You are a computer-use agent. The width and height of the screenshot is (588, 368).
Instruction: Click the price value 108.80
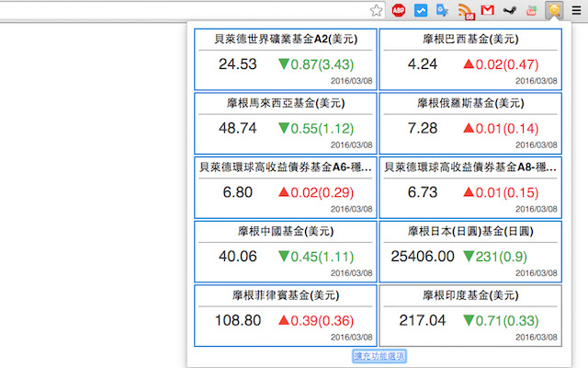click(238, 321)
